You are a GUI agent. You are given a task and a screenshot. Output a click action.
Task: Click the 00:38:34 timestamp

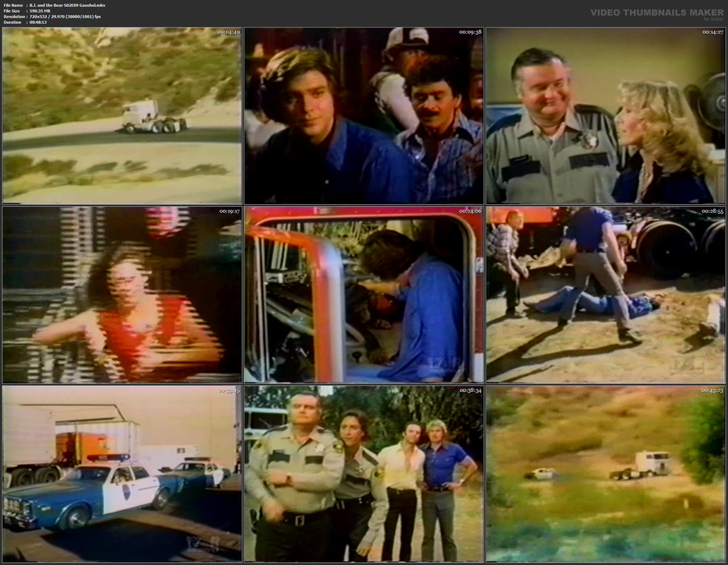[470, 391]
